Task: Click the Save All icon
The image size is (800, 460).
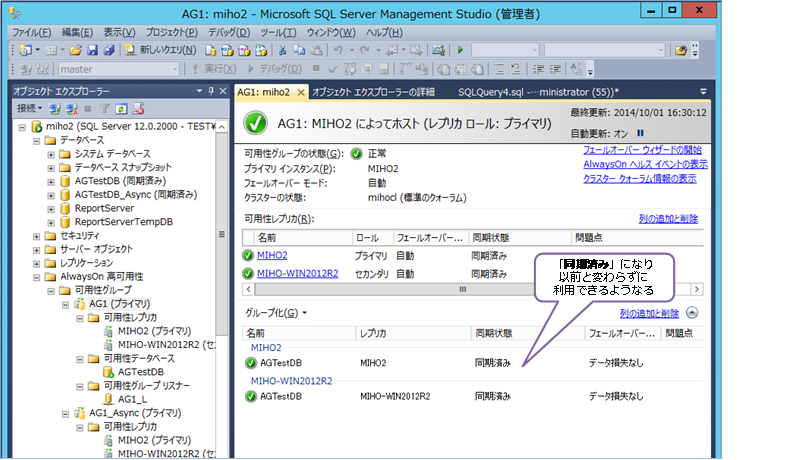Action: click(109, 50)
